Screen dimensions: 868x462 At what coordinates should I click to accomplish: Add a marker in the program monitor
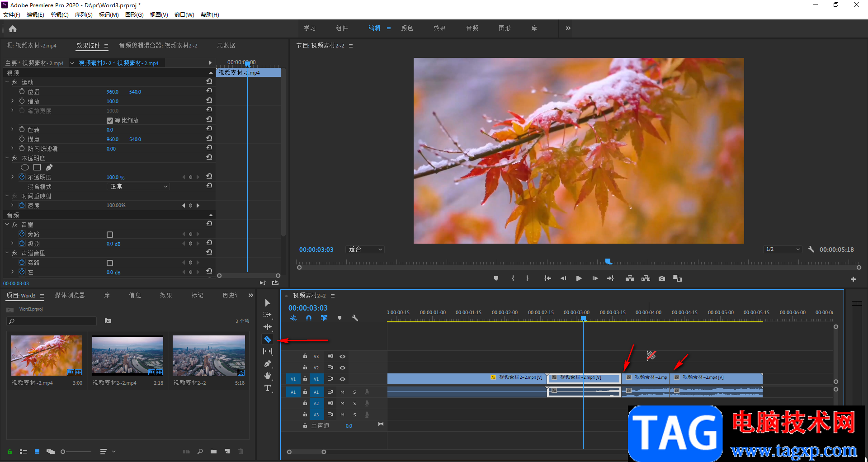point(496,278)
